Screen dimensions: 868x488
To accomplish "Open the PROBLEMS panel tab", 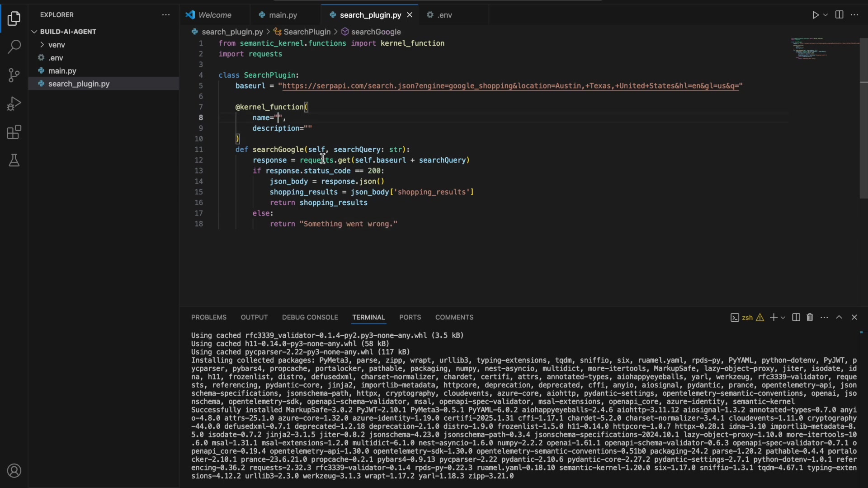I will point(209,317).
